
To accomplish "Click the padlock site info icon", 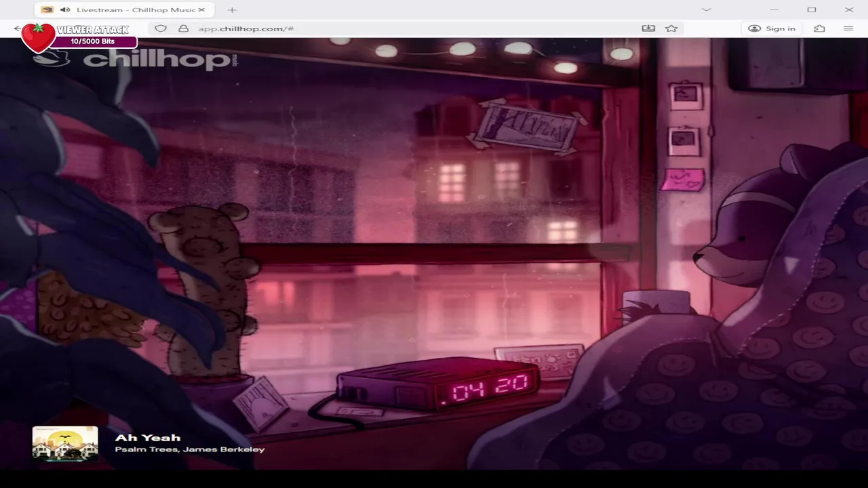I will point(183,28).
